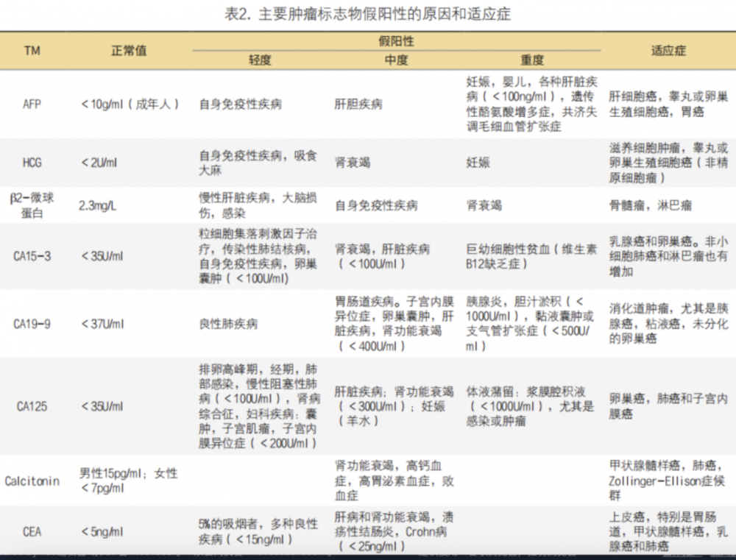Screen dimensions: 736x560
Task: Click CA15-3 indication starting '乳腺癌和卵巢癌'
Action: [x=668, y=256]
